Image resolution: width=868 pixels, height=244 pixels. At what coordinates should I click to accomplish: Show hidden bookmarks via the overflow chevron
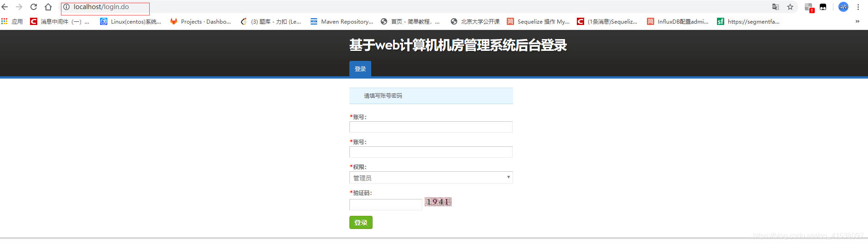coord(858,21)
